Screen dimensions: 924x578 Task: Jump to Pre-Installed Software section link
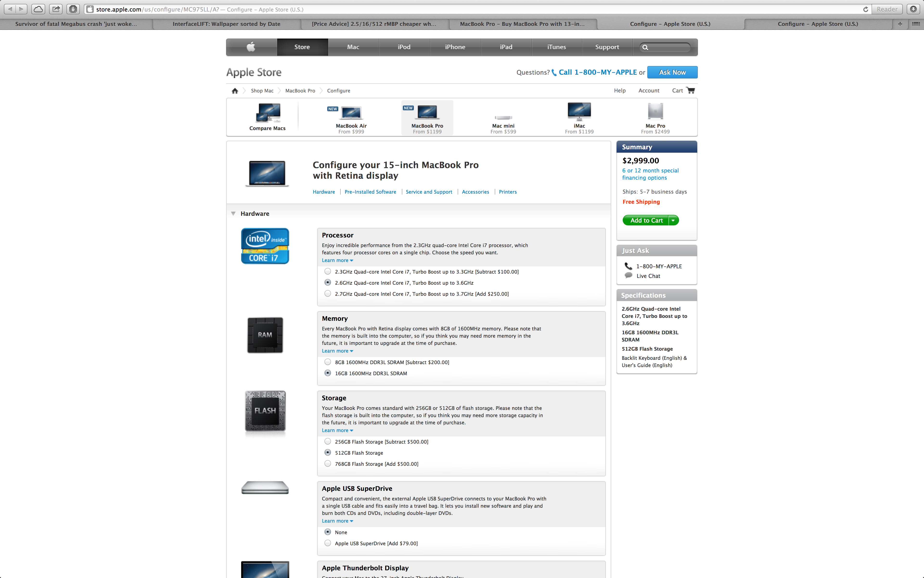pos(370,192)
